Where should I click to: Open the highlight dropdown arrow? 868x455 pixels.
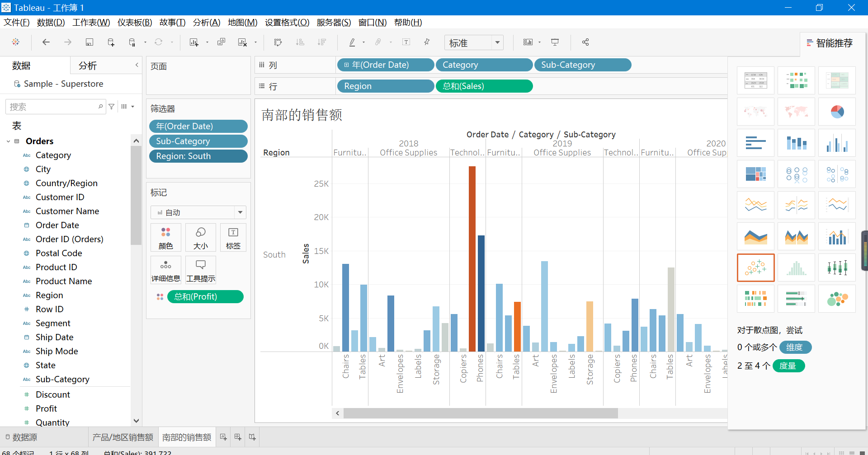[363, 42]
